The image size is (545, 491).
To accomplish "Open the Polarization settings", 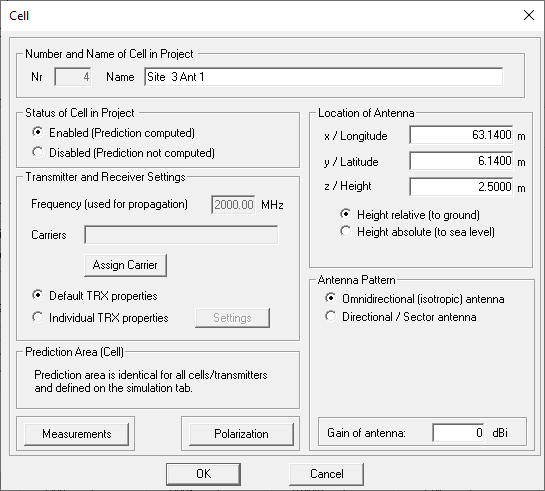I will (x=241, y=434).
